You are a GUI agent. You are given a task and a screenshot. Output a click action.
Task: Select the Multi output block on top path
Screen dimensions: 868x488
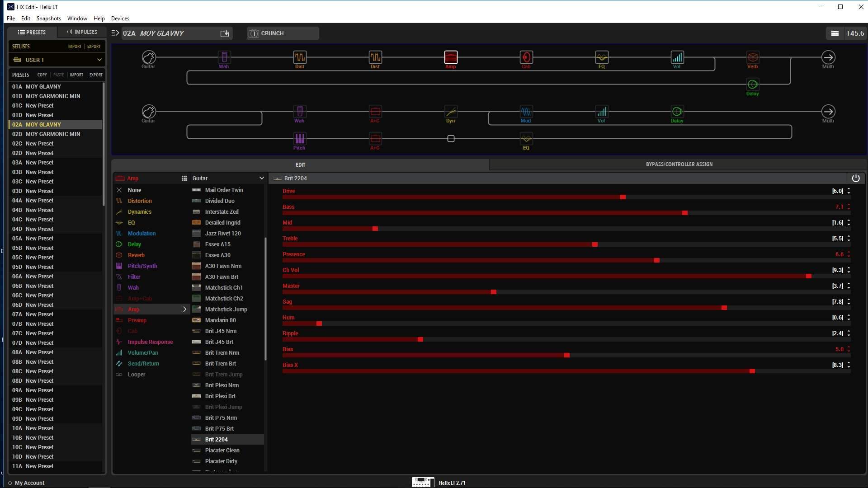coord(828,57)
